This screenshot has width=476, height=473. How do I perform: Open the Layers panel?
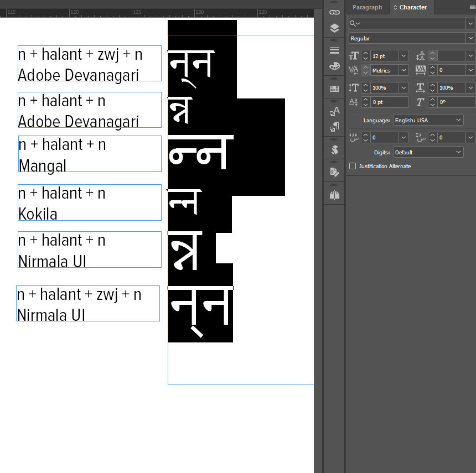pyautogui.click(x=334, y=27)
